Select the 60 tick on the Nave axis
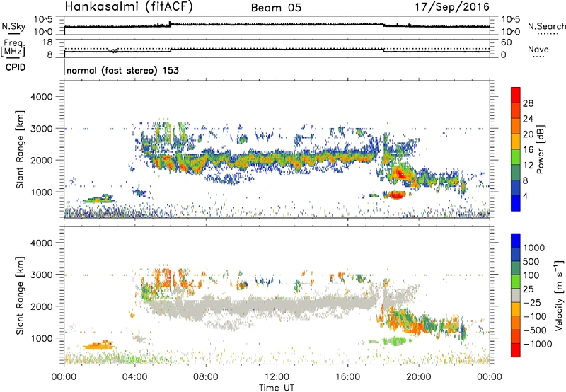Screen dimensions: 566x392 pyautogui.click(x=506, y=42)
